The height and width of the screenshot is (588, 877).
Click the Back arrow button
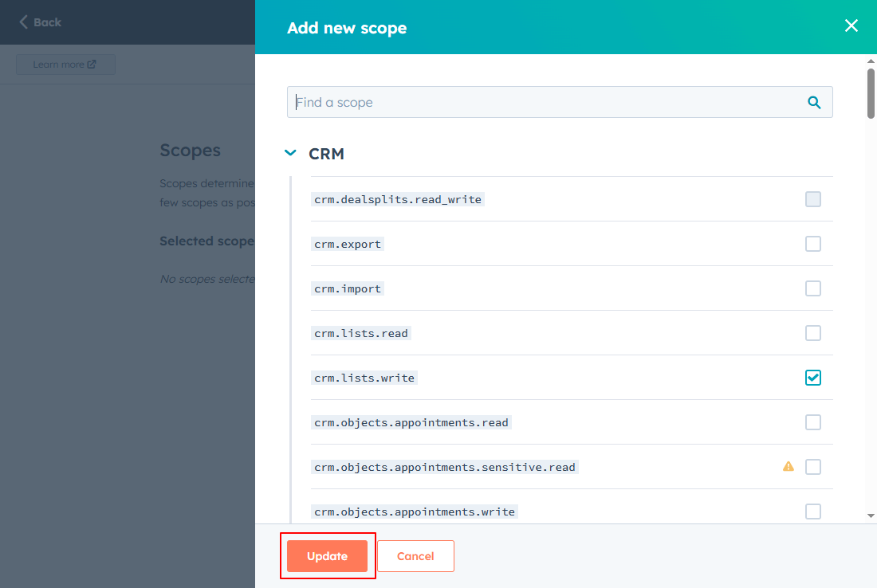[x=41, y=22]
